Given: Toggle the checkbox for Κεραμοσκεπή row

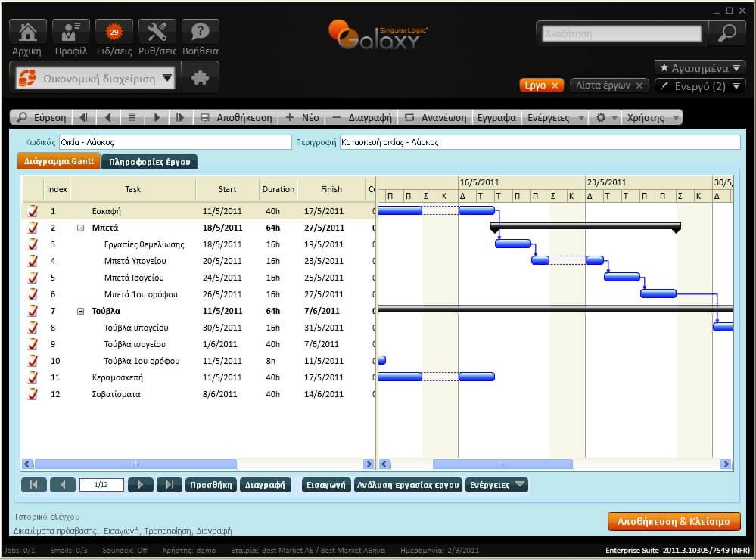Looking at the screenshot, I should coord(33,377).
